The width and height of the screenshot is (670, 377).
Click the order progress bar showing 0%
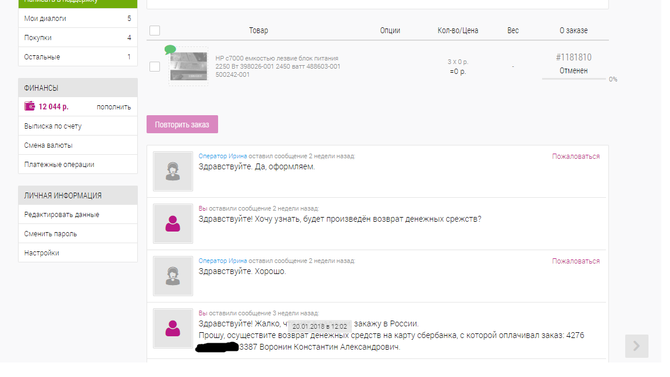(574, 79)
